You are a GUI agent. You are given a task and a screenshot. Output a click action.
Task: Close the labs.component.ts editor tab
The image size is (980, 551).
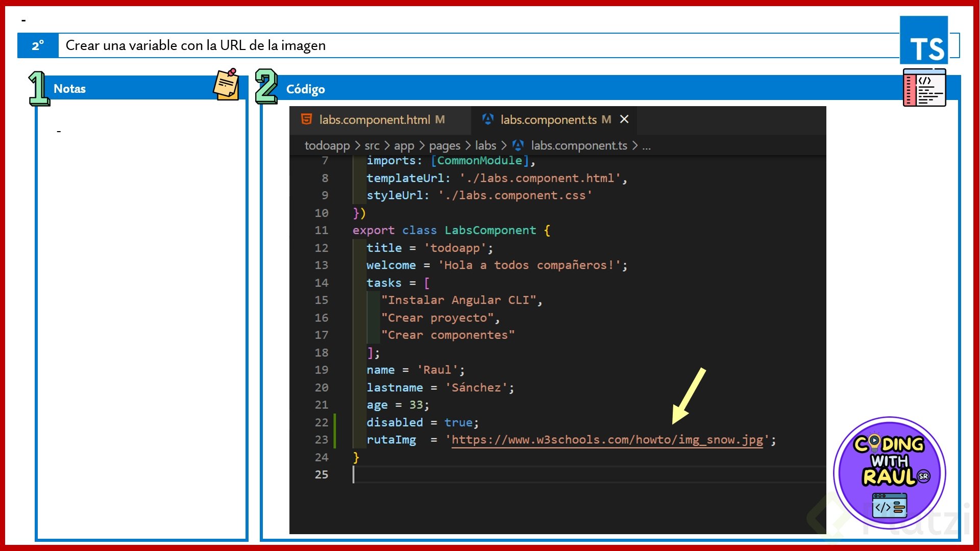624,119
